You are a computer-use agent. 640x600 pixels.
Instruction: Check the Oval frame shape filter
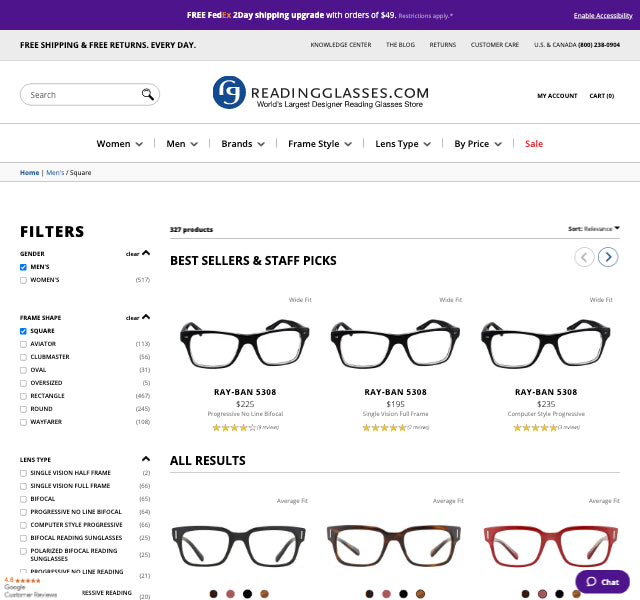pos(23,370)
